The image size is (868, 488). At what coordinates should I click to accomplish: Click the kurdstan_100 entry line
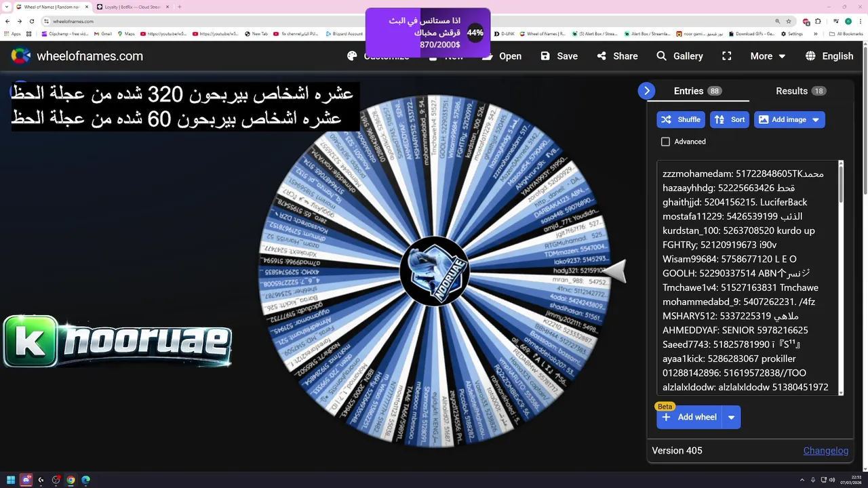[x=738, y=230]
